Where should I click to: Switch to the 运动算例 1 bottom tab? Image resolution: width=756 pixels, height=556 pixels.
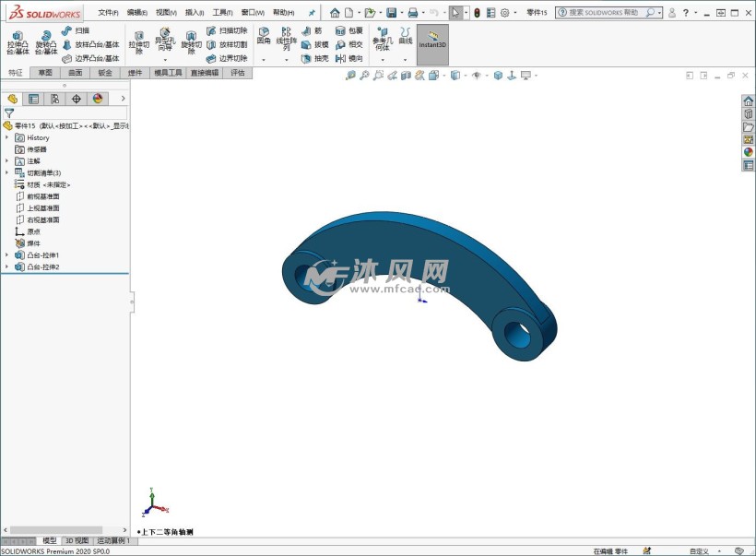tap(113, 541)
